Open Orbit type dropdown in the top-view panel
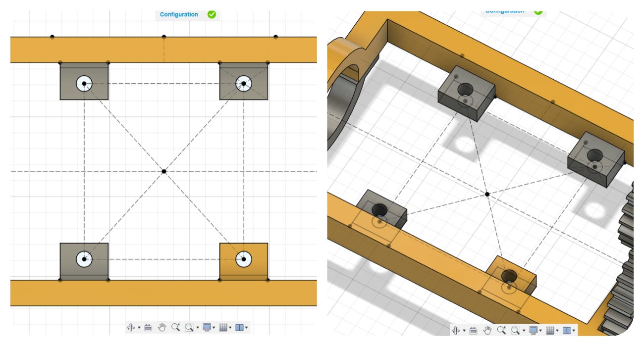This screenshot has width=644, height=345. [139, 328]
